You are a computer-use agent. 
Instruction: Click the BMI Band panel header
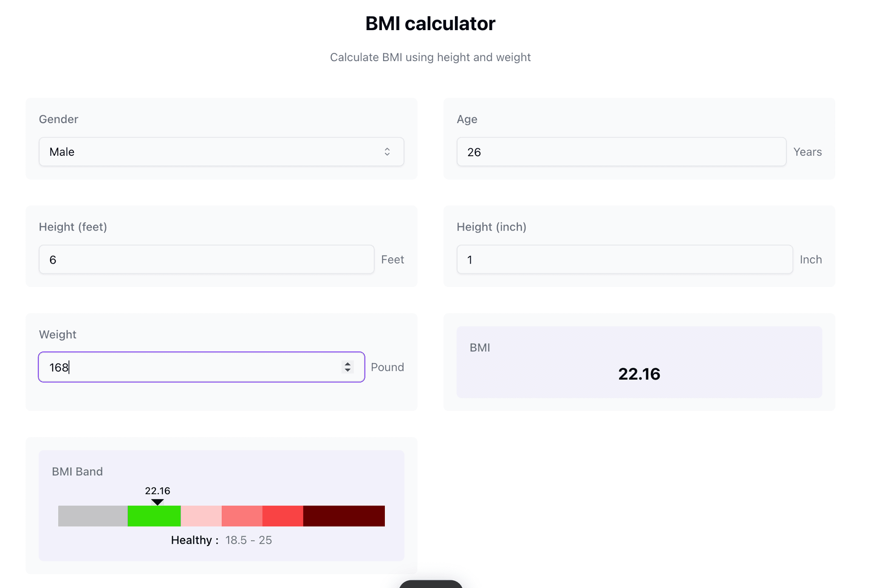click(x=77, y=471)
